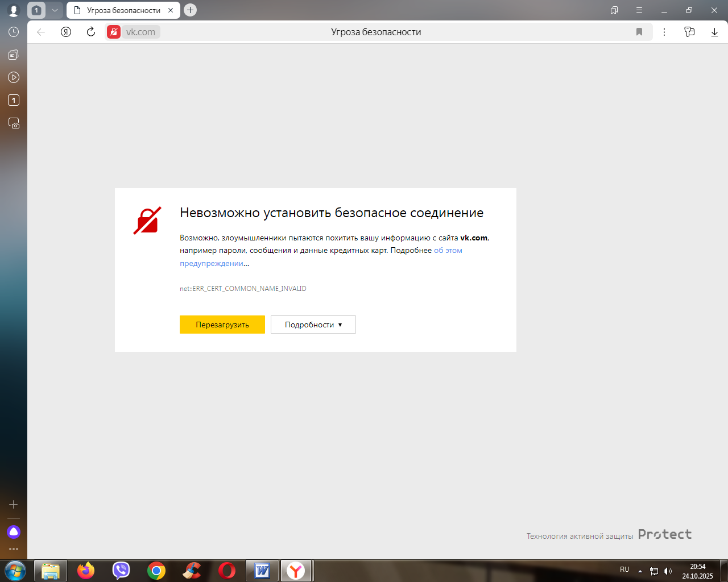The image size is (728, 582).
Task: Open Yandex home page button
Action: (66, 32)
